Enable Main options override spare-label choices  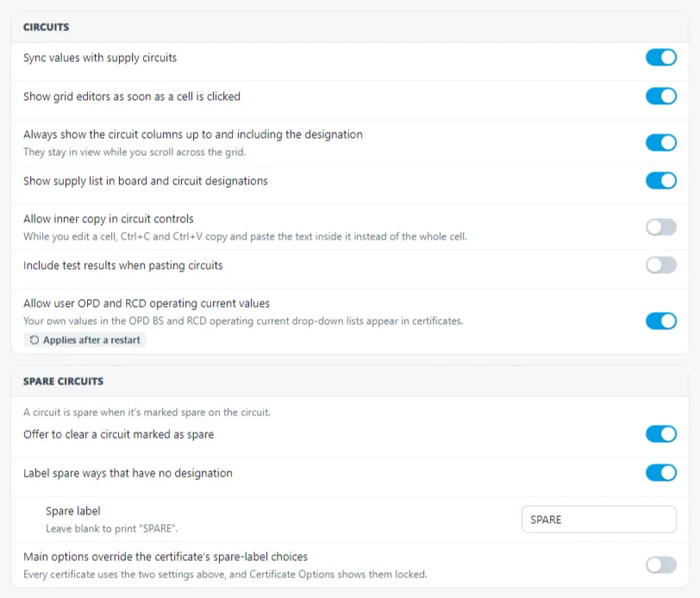point(660,565)
